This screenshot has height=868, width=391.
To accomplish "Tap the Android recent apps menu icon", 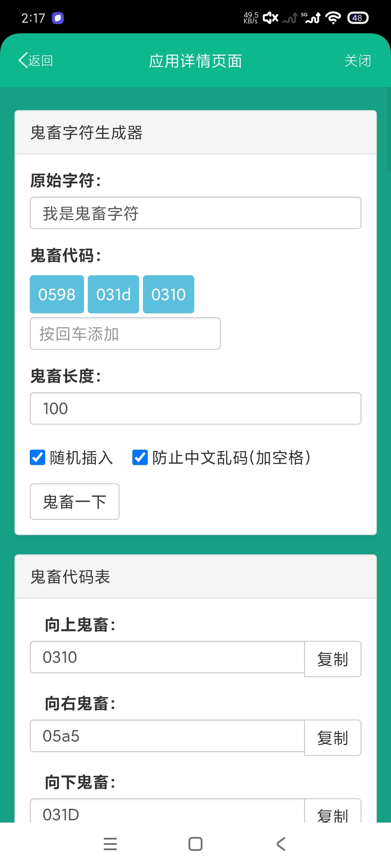I will [x=110, y=844].
